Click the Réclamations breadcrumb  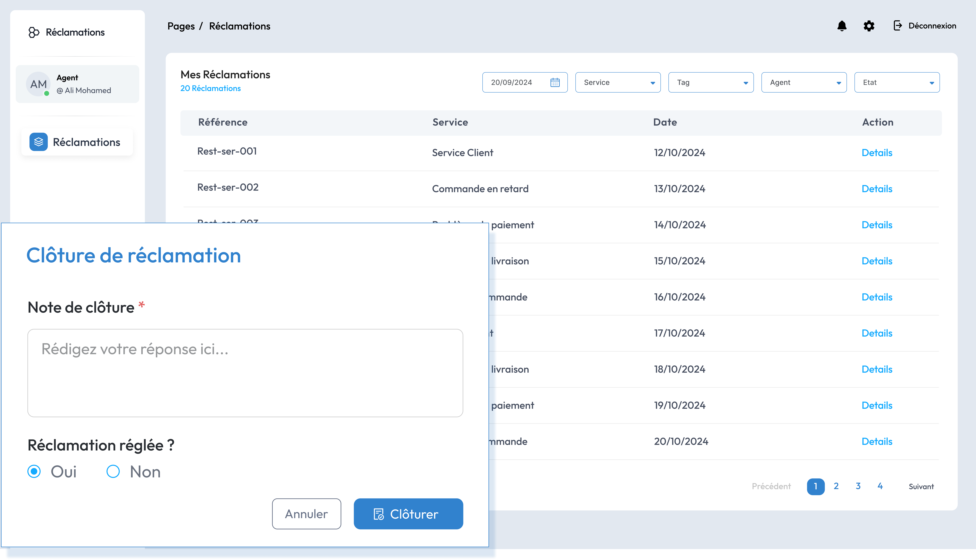click(x=240, y=26)
